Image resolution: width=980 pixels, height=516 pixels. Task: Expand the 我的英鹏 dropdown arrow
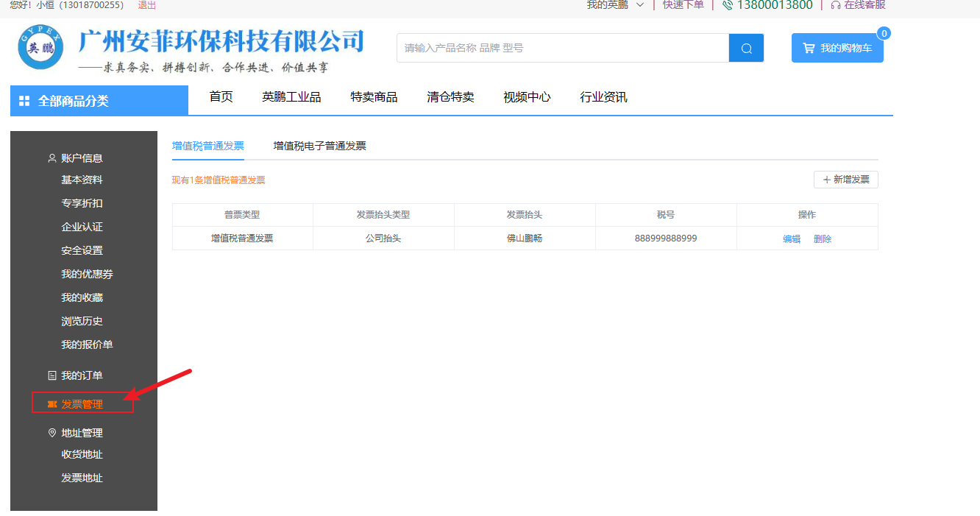click(639, 5)
